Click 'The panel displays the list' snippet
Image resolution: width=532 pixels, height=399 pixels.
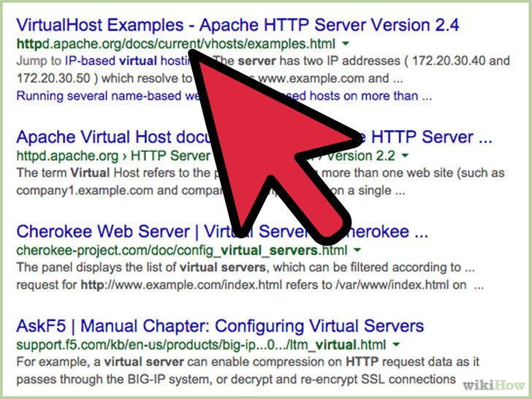246,267
